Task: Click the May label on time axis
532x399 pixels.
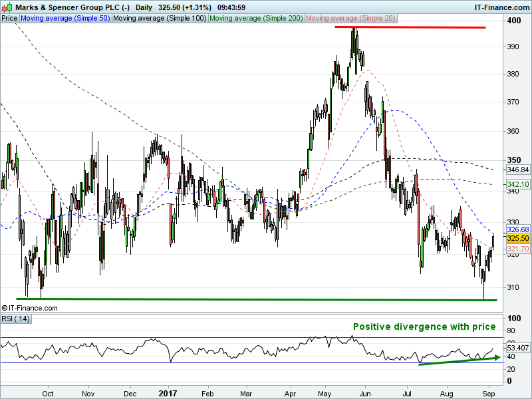Action: click(x=325, y=394)
